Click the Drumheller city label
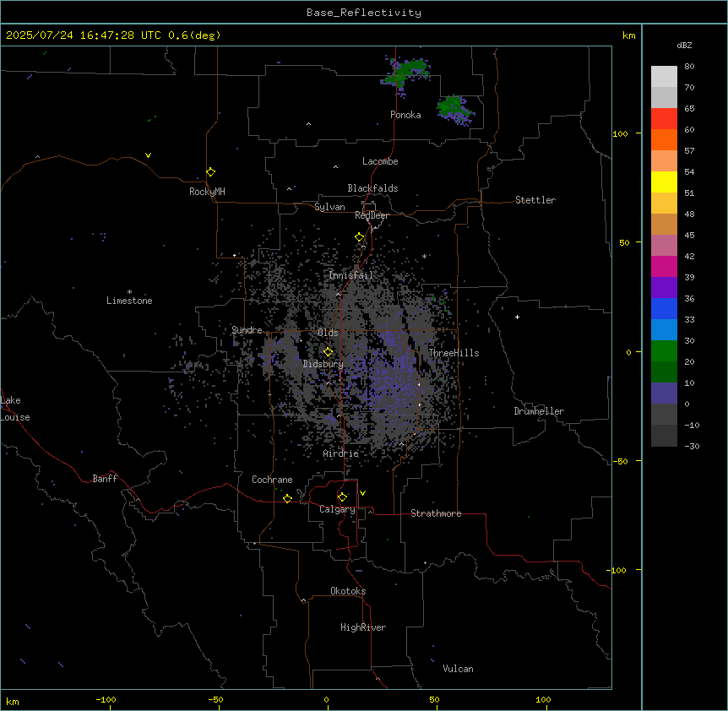The width and height of the screenshot is (728, 711). pos(539,411)
